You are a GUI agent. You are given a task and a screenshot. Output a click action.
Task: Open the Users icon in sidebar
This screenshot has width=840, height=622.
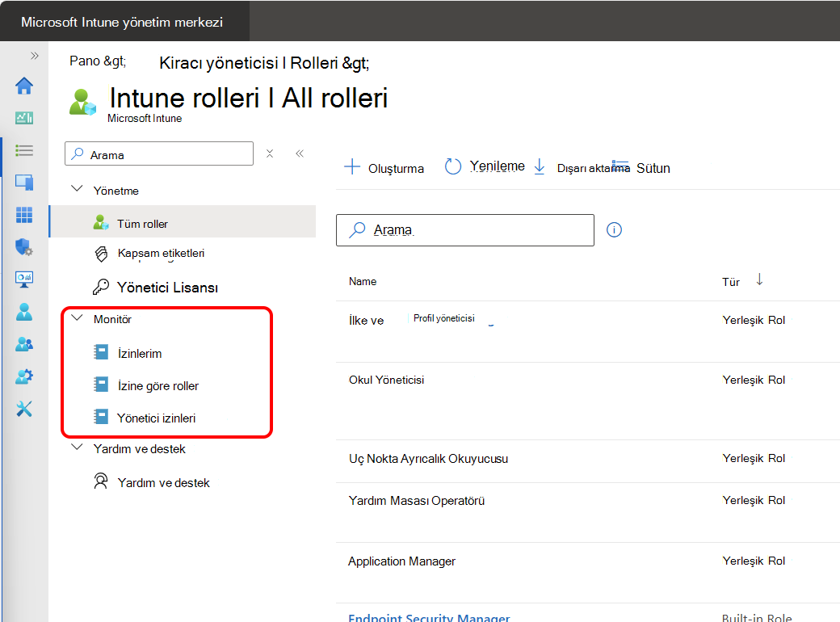tap(24, 312)
